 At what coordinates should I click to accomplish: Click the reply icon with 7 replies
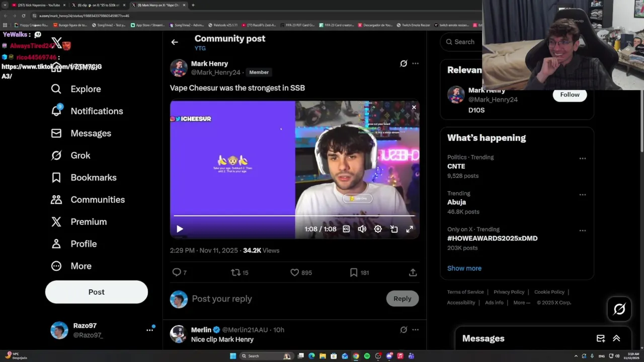pyautogui.click(x=179, y=273)
